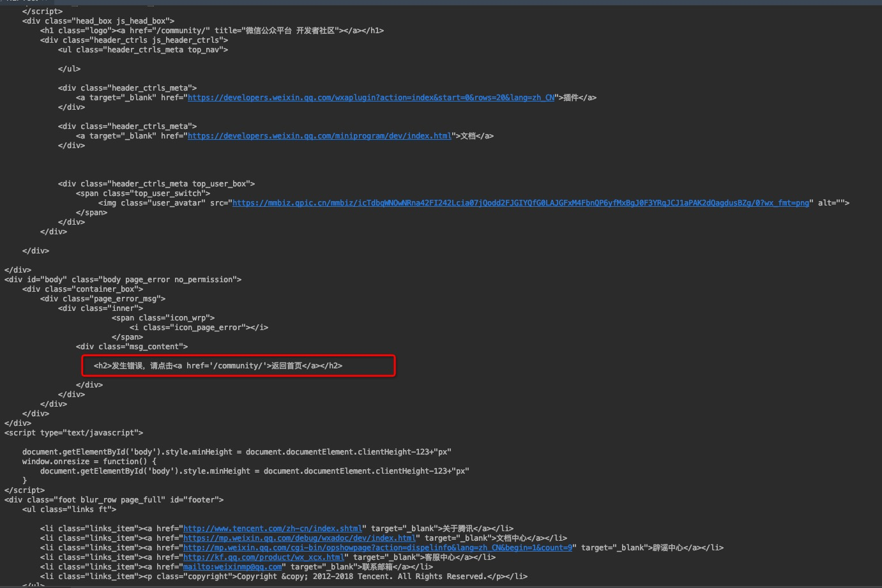
Task: Click the Copyright 2012-2018 Tencent line
Action: [x=284, y=577]
